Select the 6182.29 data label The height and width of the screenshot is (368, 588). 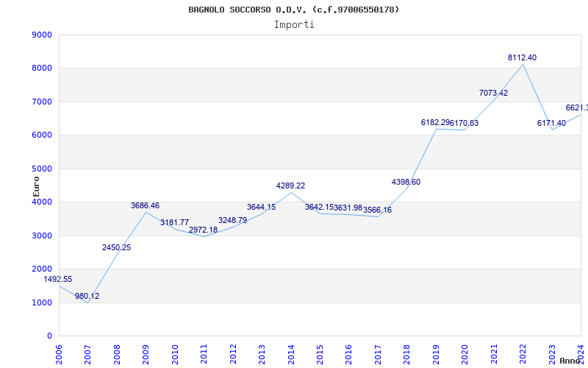click(x=435, y=122)
